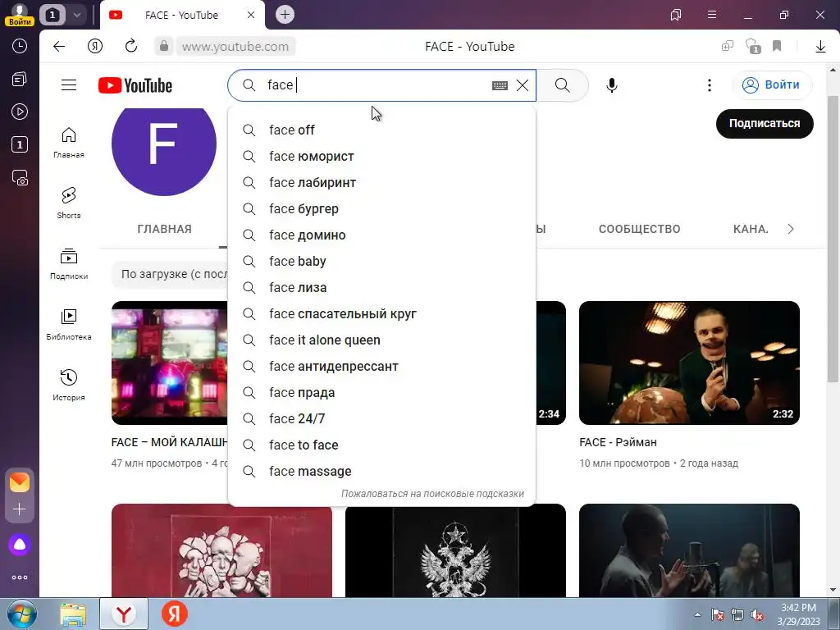Open the red broken faces video thumbnail
Image resolution: width=840 pixels, height=630 pixels.
pos(221,550)
